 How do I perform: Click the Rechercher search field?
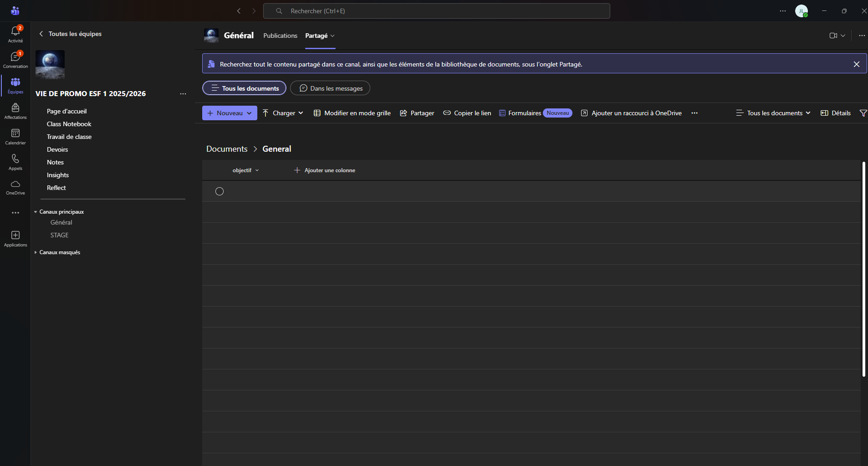[x=436, y=11]
